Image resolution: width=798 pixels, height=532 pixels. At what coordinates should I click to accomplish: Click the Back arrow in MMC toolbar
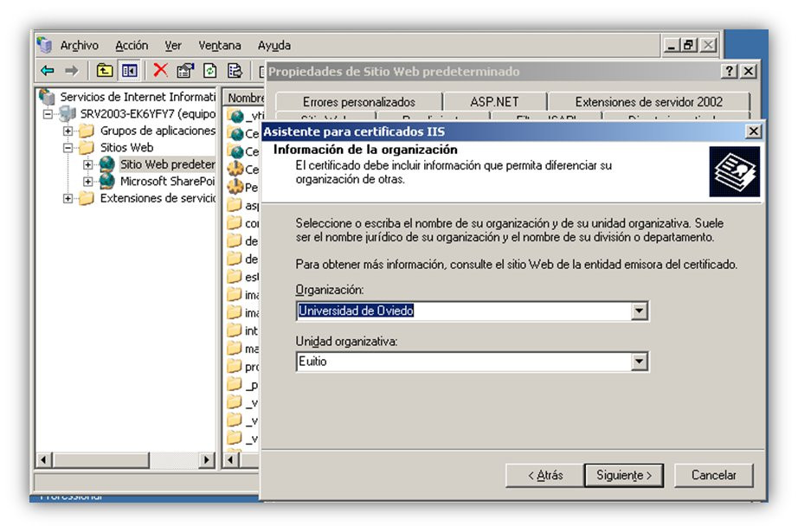(48, 70)
